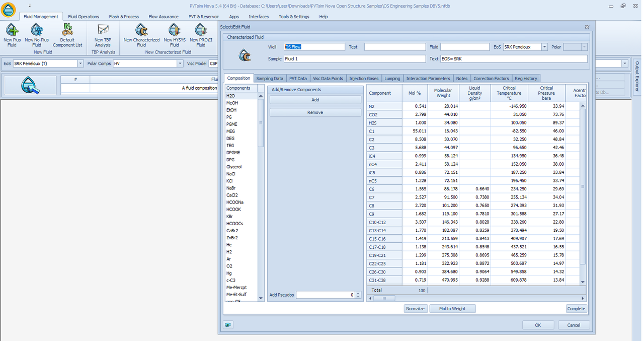Click the small icon button at dialog bottom-left
The image size is (644, 341).
(x=228, y=325)
